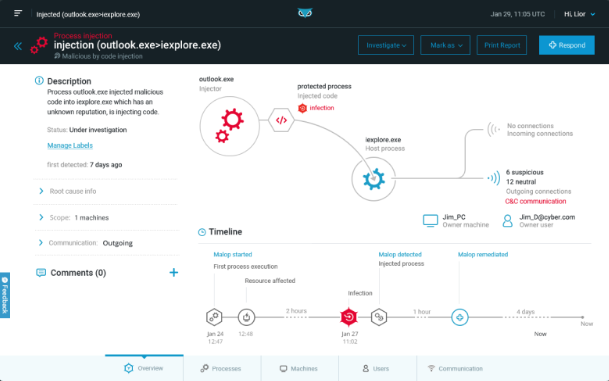Image resolution: width=609 pixels, height=381 pixels.
Task: Select the injected process timeline marker
Action: tap(379, 317)
